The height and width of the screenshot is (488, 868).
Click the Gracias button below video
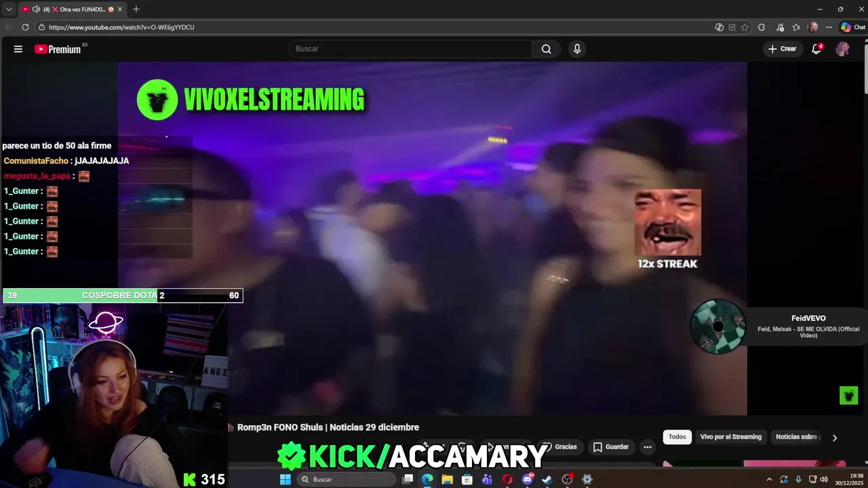coord(559,447)
